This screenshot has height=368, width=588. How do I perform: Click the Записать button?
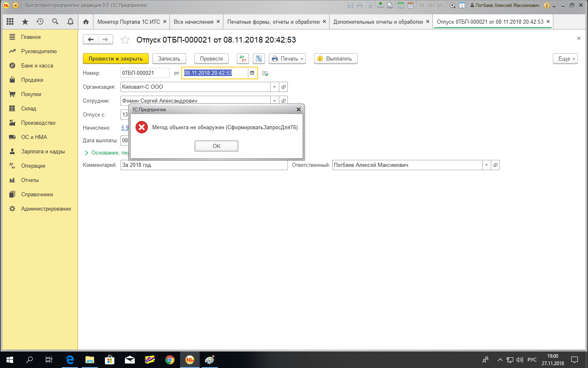pyautogui.click(x=169, y=58)
